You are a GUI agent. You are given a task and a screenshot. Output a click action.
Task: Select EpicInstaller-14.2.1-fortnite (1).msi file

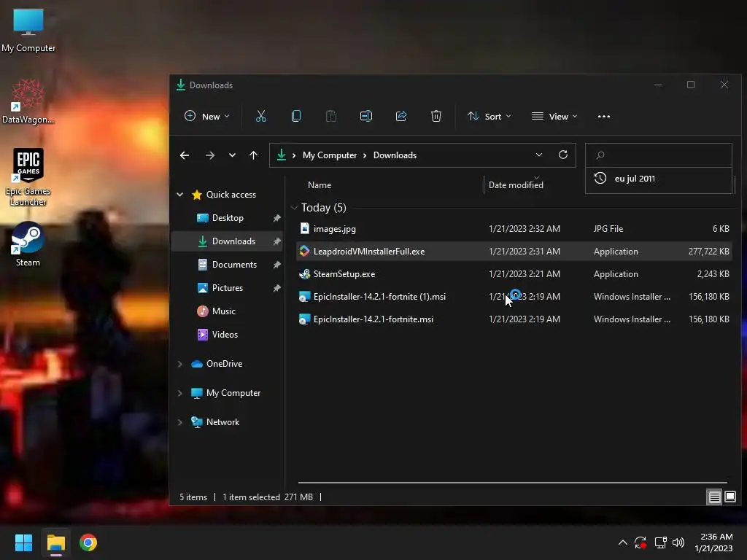point(514,297)
